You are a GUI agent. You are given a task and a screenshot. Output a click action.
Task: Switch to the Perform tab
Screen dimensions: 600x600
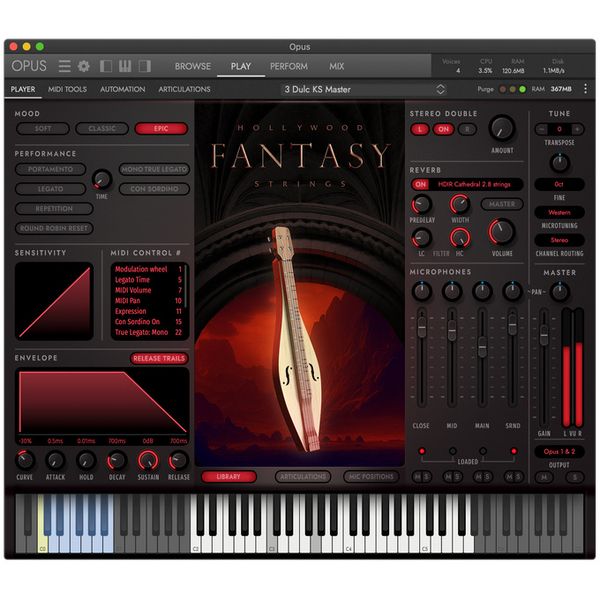tap(289, 66)
